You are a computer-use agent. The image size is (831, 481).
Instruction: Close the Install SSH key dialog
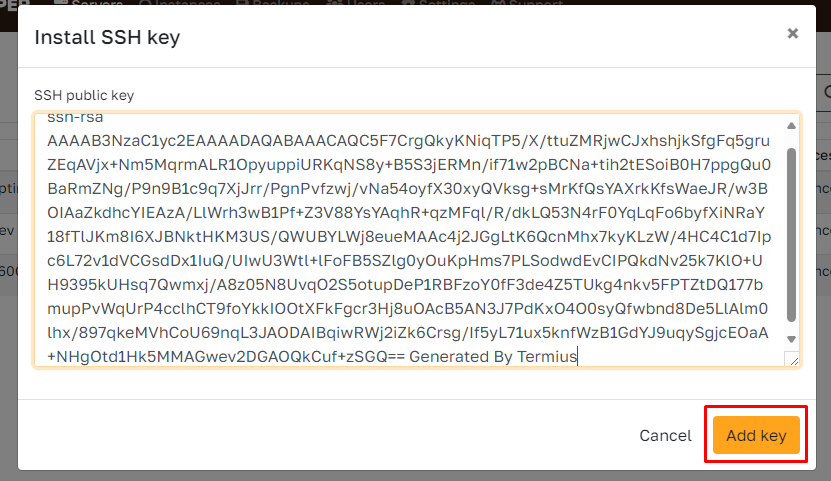click(x=792, y=34)
